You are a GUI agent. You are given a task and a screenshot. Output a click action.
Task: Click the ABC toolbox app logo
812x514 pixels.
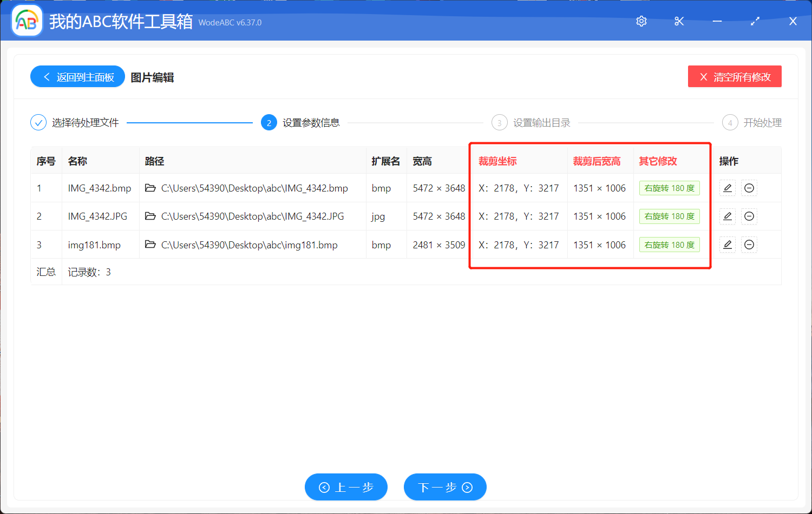(27, 21)
